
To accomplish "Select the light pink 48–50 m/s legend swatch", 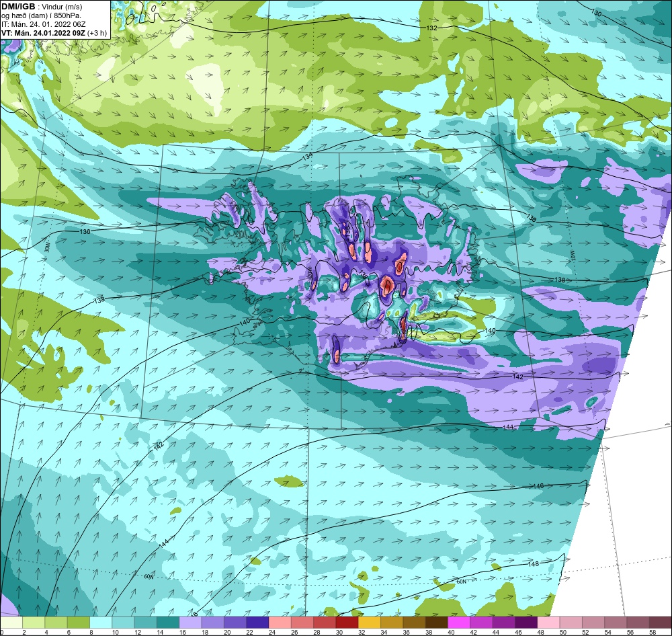I will point(547,622).
